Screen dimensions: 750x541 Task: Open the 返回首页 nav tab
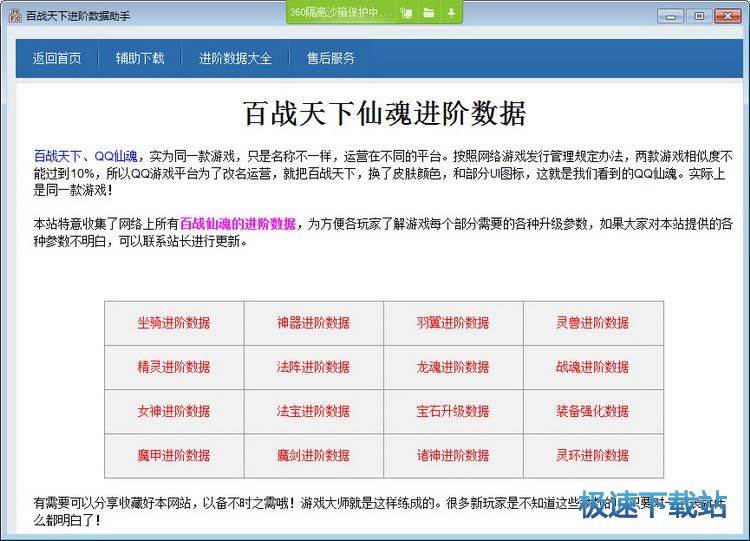click(x=57, y=58)
